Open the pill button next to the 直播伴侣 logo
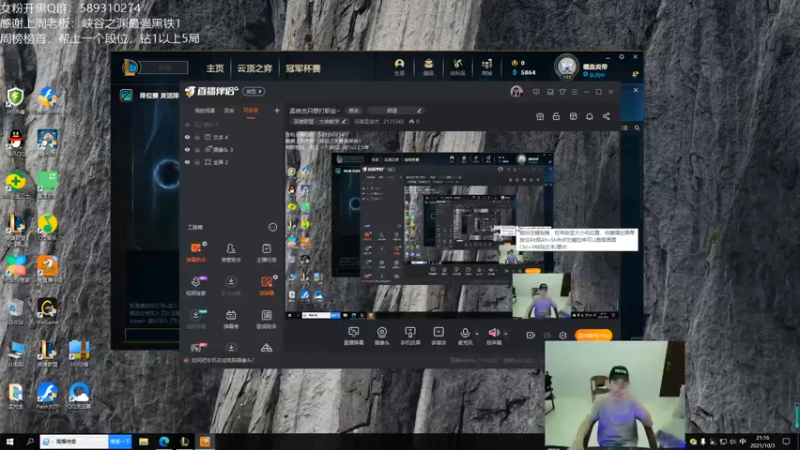The height and width of the screenshot is (450, 800). (x=254, y=91)
